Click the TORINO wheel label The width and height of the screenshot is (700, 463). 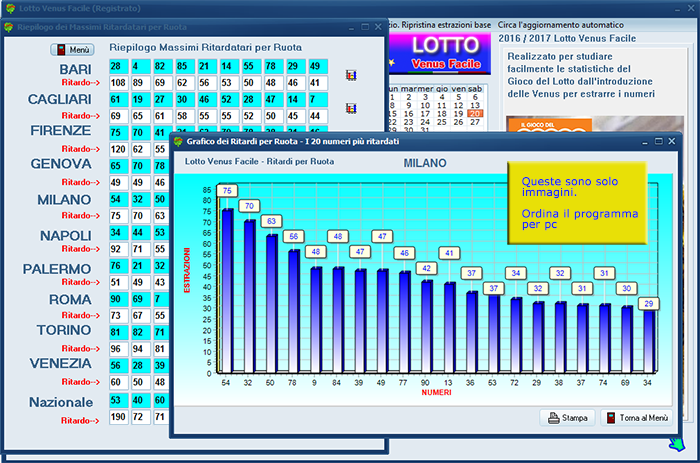(x=64, y=330)
